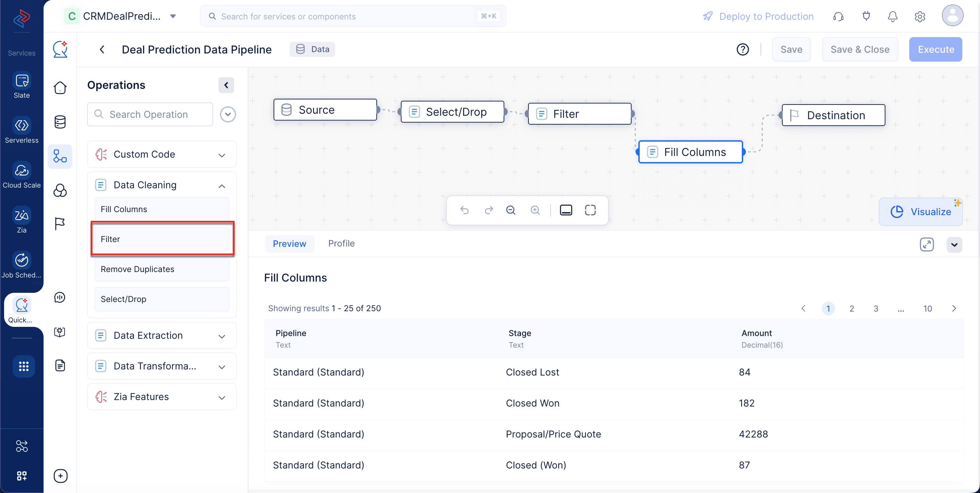The image size is (980, 493).
Task: Open help question mark icon
Action: [742, 49]
